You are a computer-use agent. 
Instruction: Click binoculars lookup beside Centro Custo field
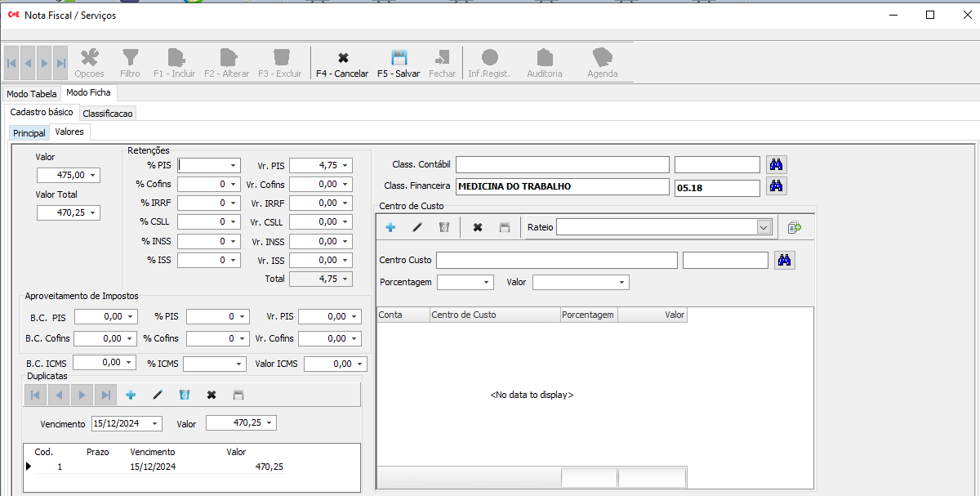click(785, 260)
